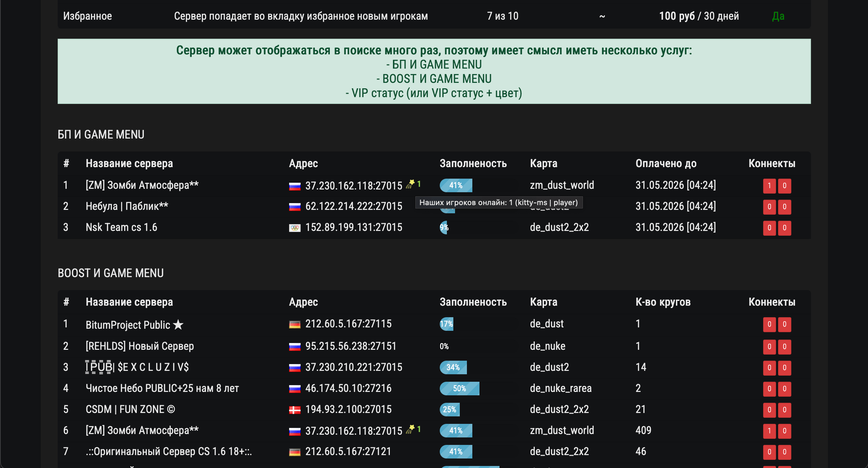Click the flag icon of Nsk Team cs 1.6
This screenshot has width=868, height=468.
coord(295,228)
